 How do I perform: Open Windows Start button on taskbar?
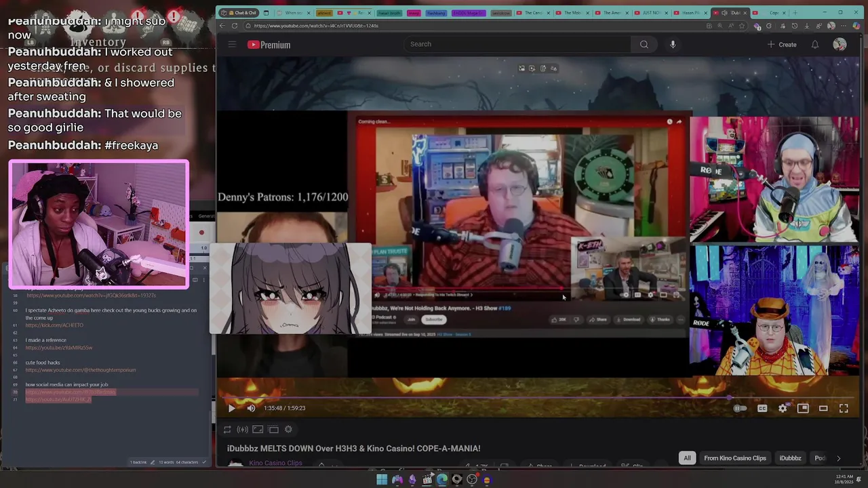[382, 480]
